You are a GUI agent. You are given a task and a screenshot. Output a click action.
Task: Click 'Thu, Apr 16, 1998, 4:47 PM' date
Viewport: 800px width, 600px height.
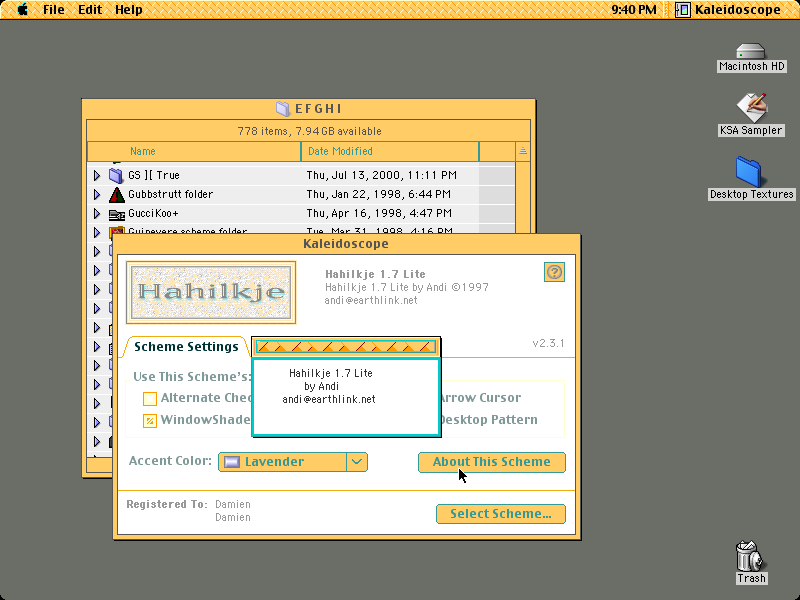click(379, 213)
